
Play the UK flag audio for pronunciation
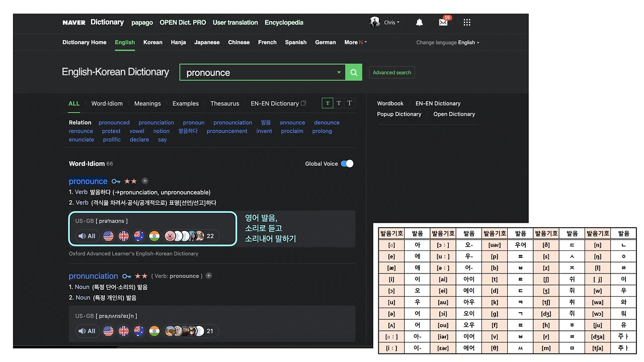pyautogui.click(x=124, y=331)
